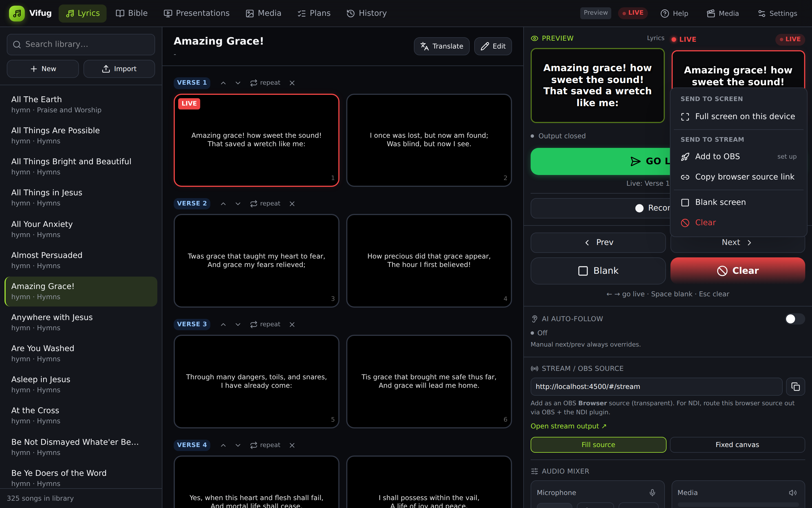Click the stream URL field
Viewport: 812px width, 508px height.
[656, 387]
